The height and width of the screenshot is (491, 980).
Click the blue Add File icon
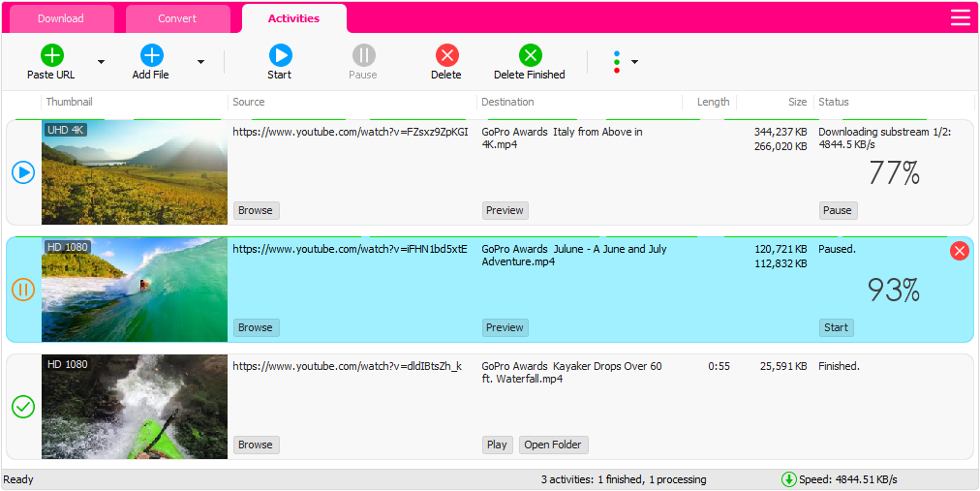pyautogui.click(x=151, y=55)
